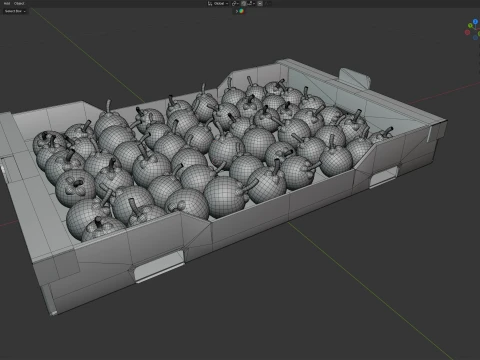
Task: Open the pivot point dropdown
Action: pyautogui.click(x=235, y=3)
